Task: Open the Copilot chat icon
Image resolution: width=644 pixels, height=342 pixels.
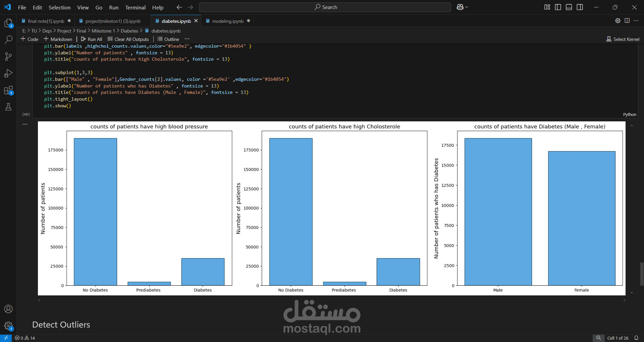Action: tap(460, 7)
